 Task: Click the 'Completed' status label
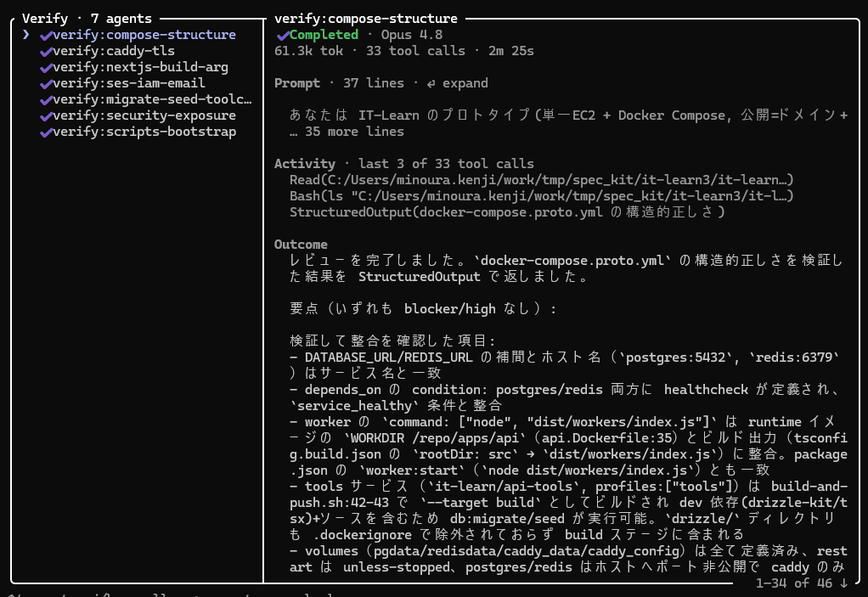click(324, 34)
